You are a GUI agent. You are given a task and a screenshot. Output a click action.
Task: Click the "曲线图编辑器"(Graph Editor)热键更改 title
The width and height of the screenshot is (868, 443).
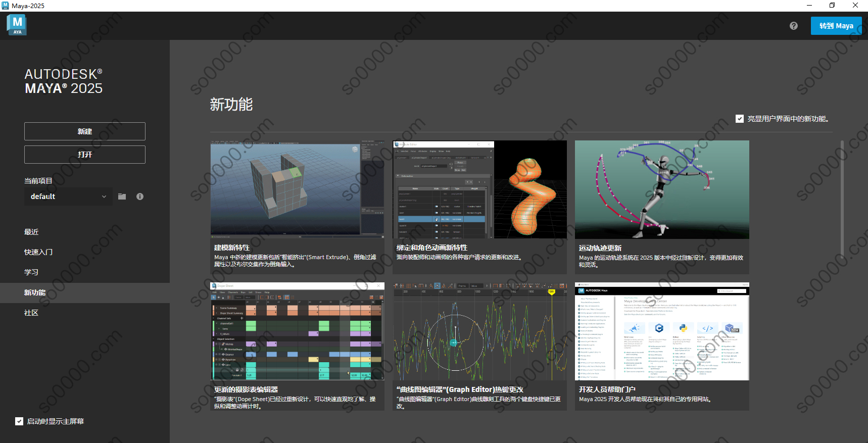click(x=460, y=389)
